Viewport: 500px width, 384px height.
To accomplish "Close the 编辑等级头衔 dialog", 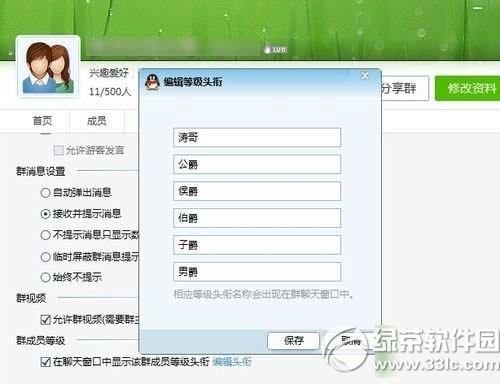I will pyautogui.click(x=365, y=76).
